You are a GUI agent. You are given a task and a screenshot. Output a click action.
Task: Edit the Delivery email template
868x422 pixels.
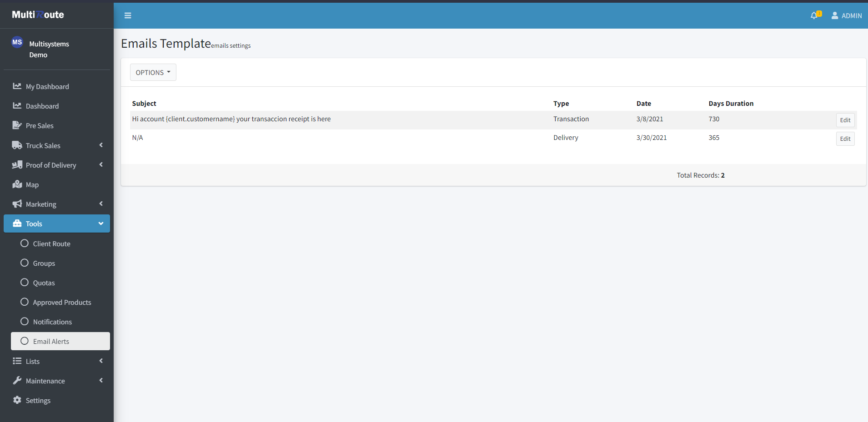[845, 139]
